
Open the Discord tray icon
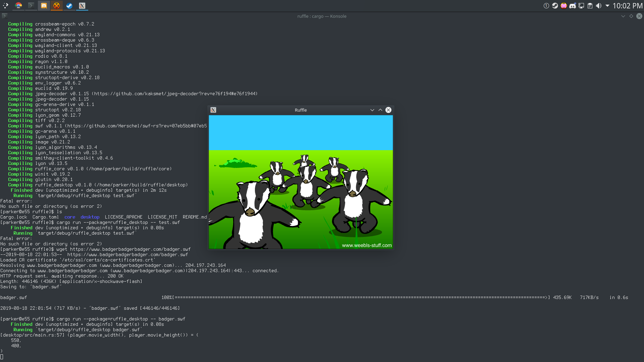573,6
